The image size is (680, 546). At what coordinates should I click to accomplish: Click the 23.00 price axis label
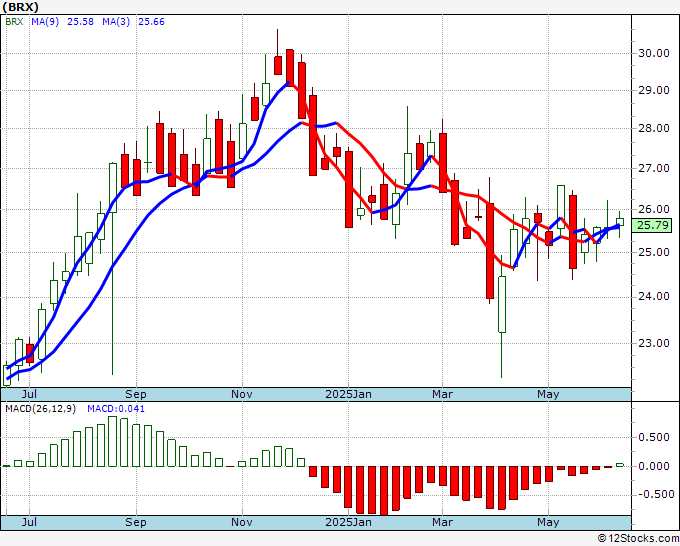tap(654, 343)
